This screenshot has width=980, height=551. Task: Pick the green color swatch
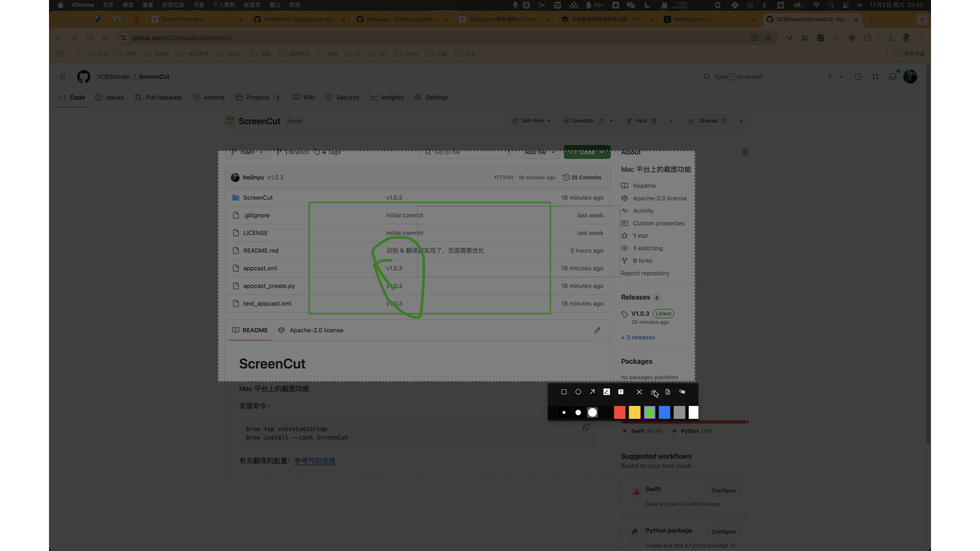click(649, 412)
